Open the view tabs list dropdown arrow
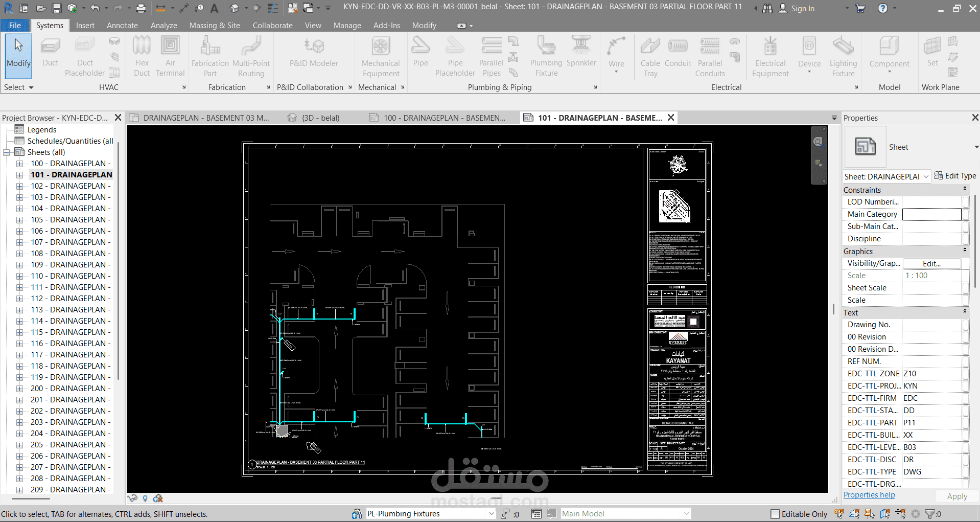 click(x=834, y=118)
